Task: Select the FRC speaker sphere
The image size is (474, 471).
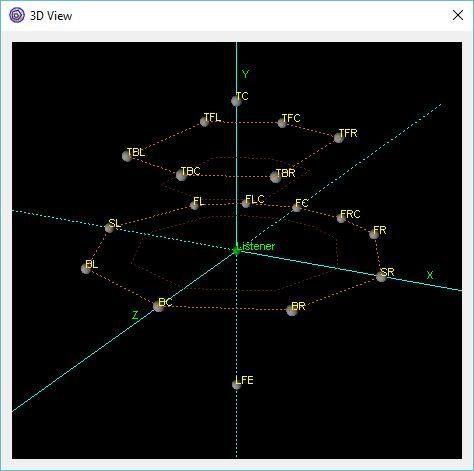Action: 341,218
